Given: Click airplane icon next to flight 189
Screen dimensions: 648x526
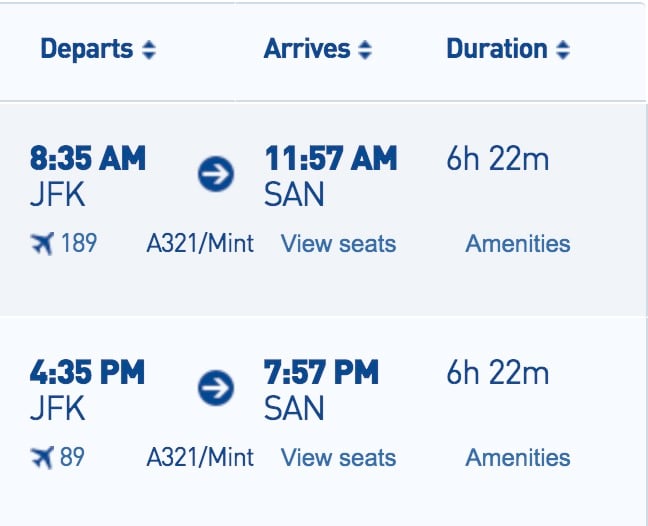Looking at the screenshot, I should 42,243.
